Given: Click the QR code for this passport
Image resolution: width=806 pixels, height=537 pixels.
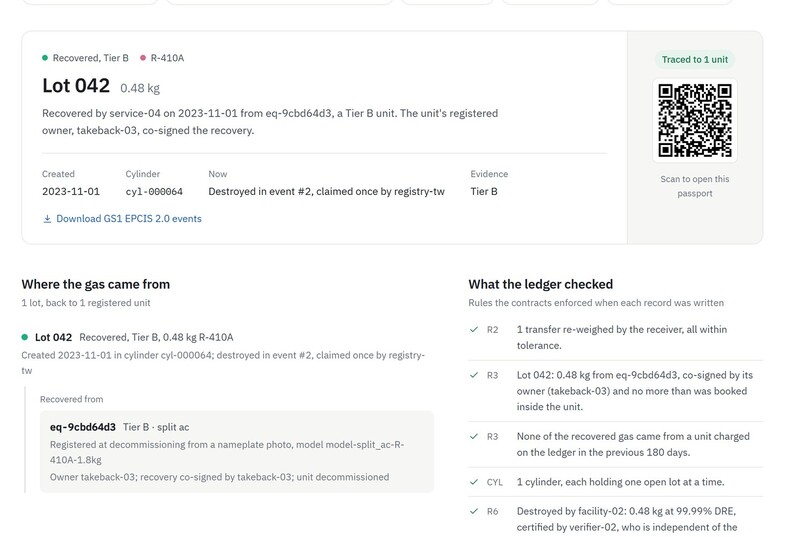Looking at the screenshot, I should [694, 120].
